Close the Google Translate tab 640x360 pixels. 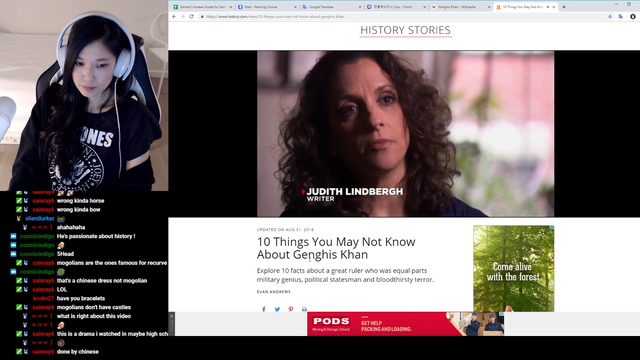360,7
